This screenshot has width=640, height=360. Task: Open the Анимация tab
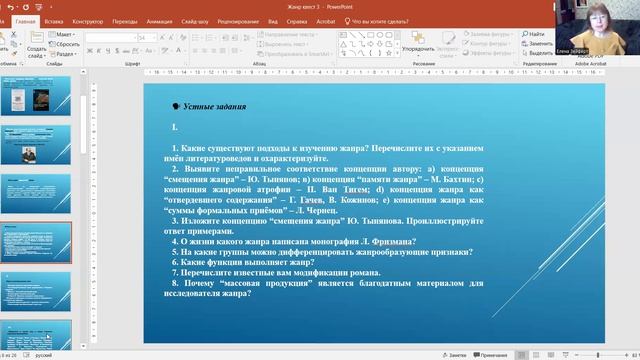pyautogui.click(x=160, y=22)
